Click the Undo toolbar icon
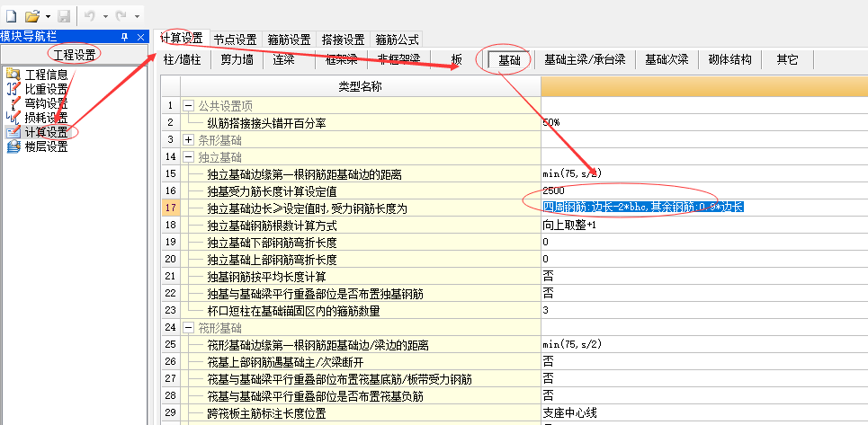 tap(90, 16)
